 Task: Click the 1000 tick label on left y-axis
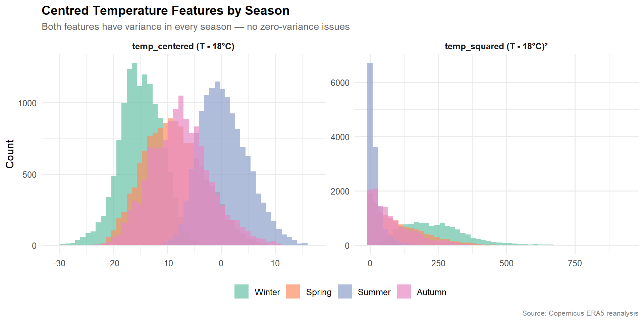27,103
